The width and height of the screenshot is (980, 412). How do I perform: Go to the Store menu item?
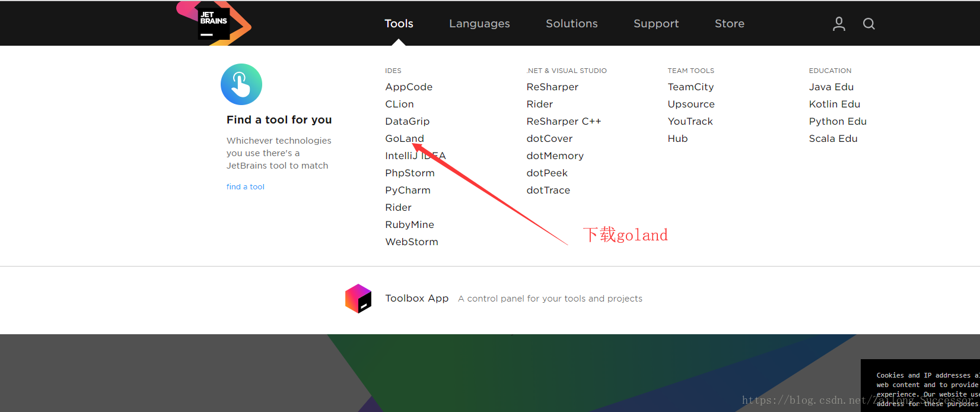(x=730, y=24)
